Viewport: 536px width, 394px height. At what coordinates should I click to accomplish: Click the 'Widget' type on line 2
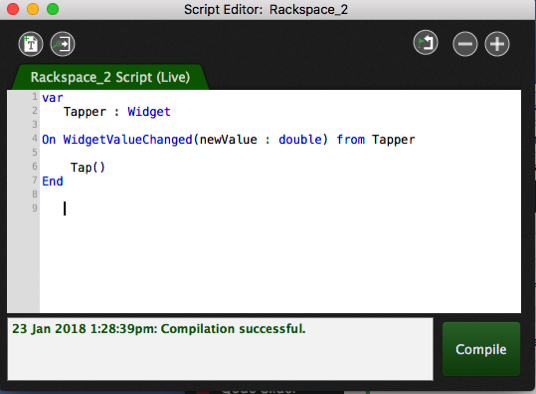(x=149, y=112)
